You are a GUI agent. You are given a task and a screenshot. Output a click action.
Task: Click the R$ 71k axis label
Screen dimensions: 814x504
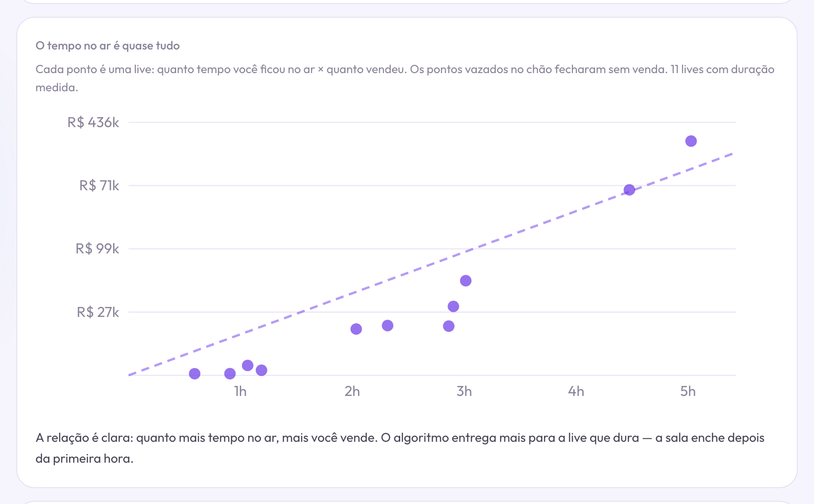(99, 186)
